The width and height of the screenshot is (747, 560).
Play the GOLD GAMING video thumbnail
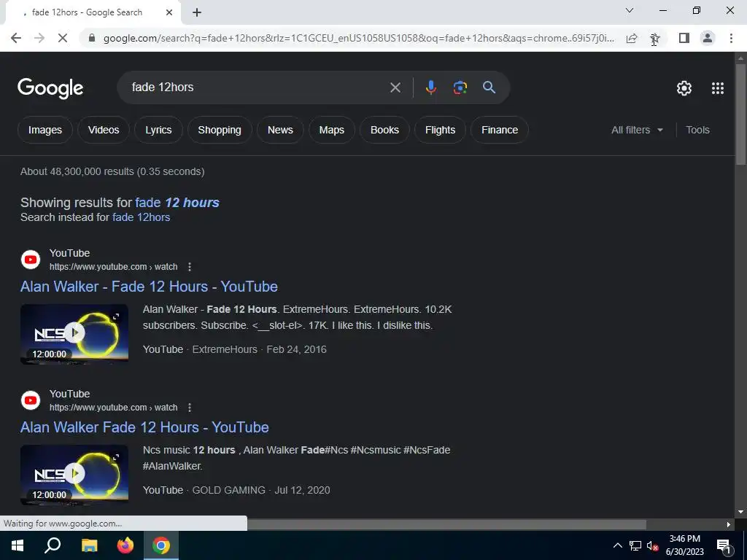[x=74, y=475]
